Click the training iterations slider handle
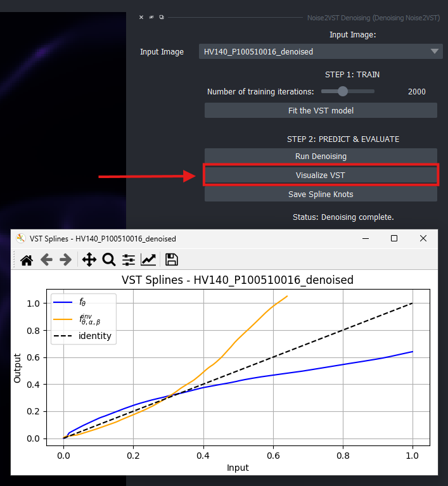Viewport: 448px width, 486px height. click(343, 91)
